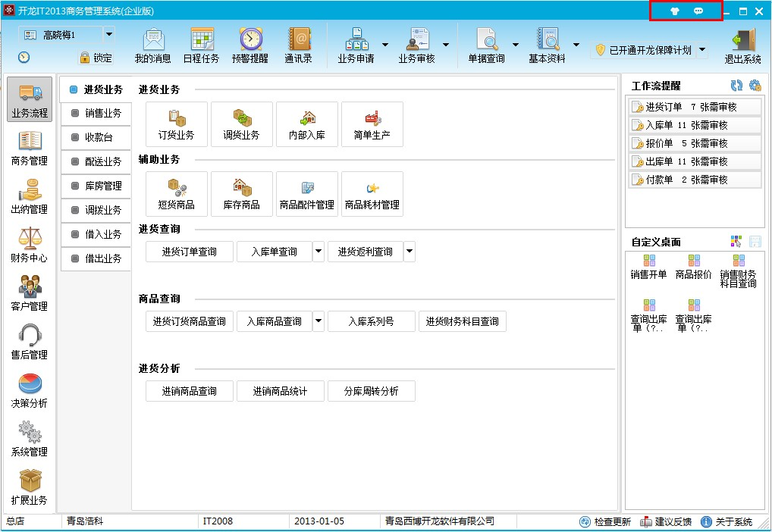Click the small clock icon under username

[x=24, y=57]
